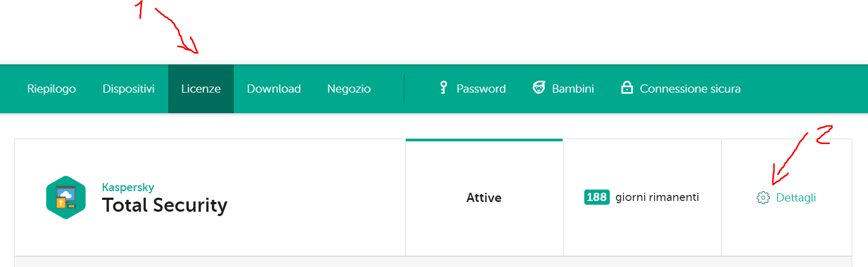Click the Kaspersky brand name text
Viewport: 868px width, 267px height.
tap(128, 187)
